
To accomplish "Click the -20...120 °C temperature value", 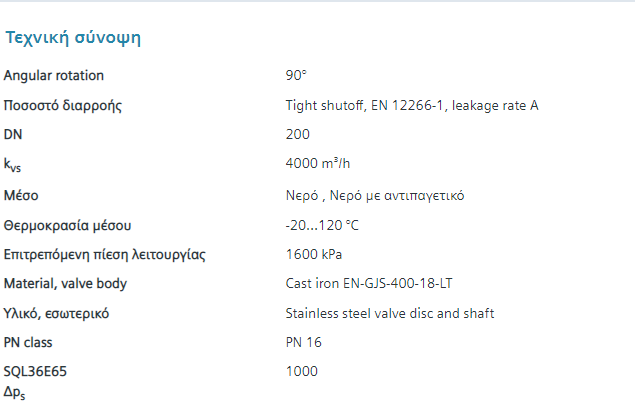I will point(322,225).
